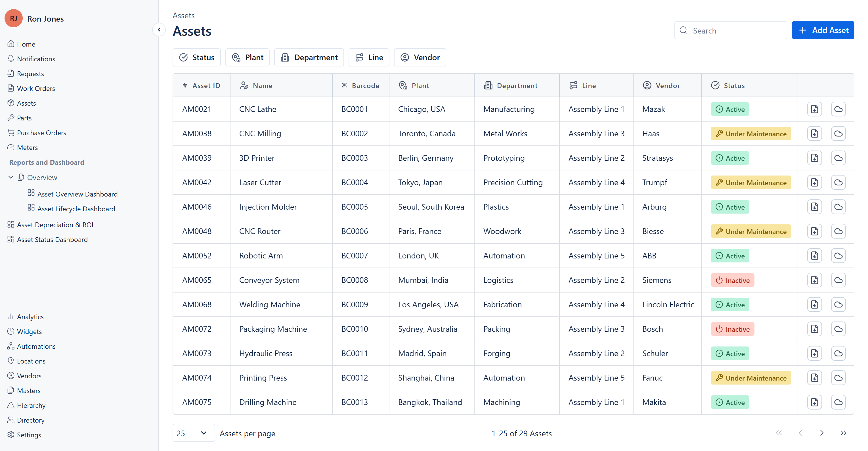Click the Assets breadcrumb

184,16
